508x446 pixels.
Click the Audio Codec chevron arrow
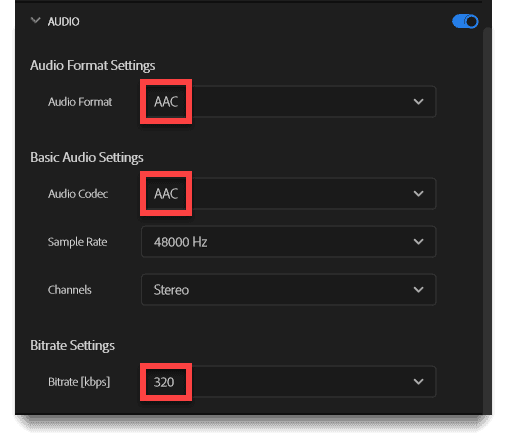418,194
